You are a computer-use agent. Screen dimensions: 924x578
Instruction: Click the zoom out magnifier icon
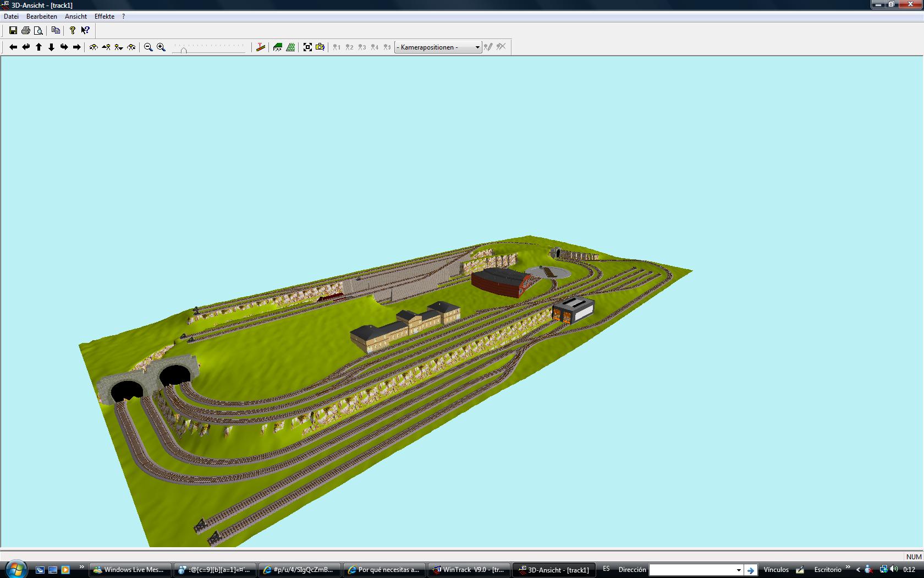coord(148,47)
